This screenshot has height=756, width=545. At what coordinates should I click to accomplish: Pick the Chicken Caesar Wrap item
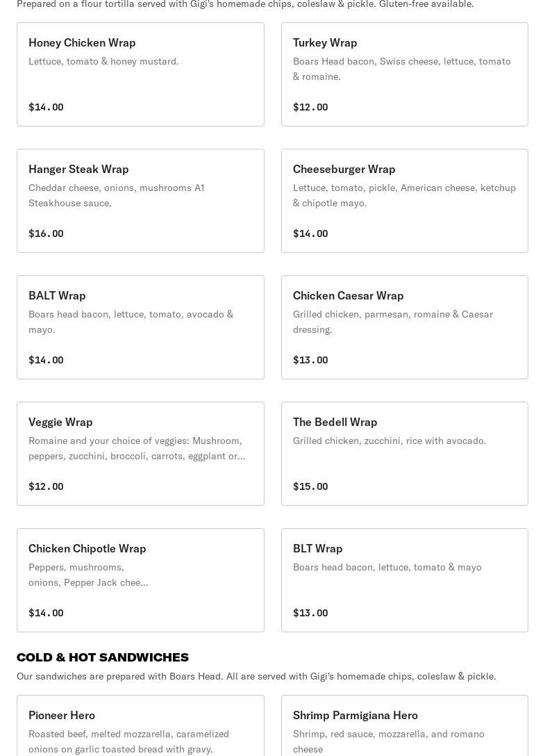[404, 327]
